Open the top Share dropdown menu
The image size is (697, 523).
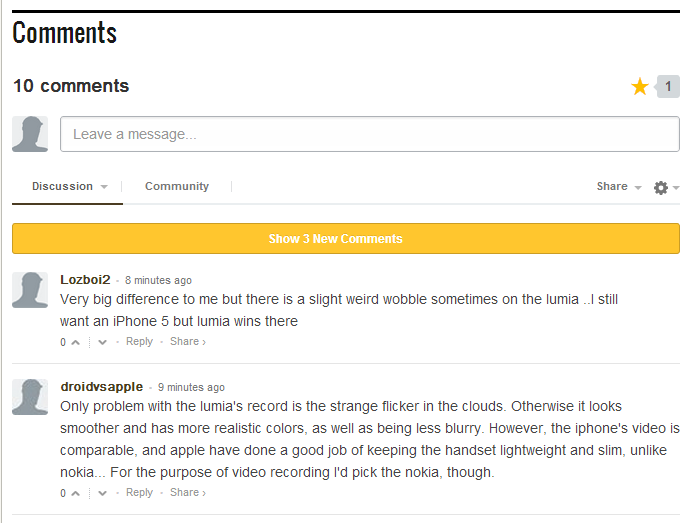pyautogui.click(x=618, y=187)
